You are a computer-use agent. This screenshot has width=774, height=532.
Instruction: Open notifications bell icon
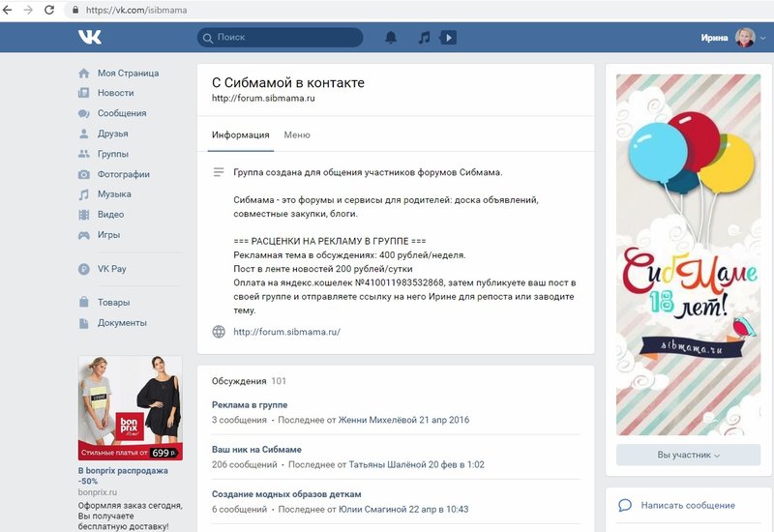(391, 38)
